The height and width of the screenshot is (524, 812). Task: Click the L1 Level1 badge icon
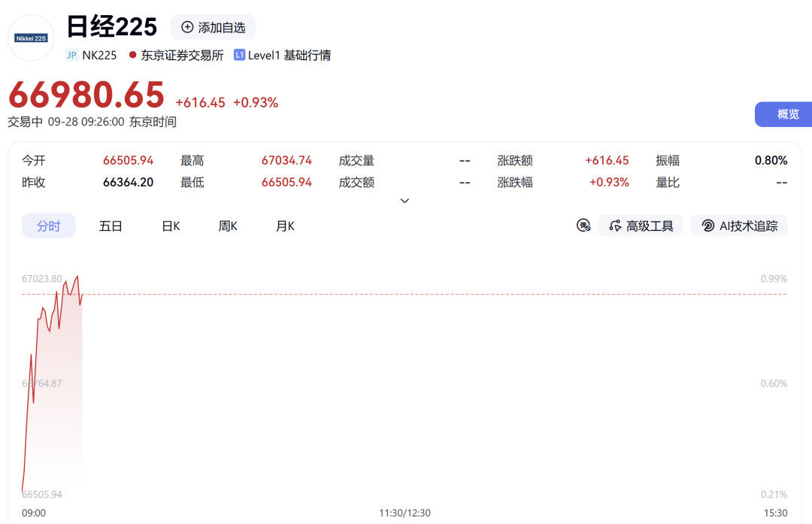coord(239,55)
